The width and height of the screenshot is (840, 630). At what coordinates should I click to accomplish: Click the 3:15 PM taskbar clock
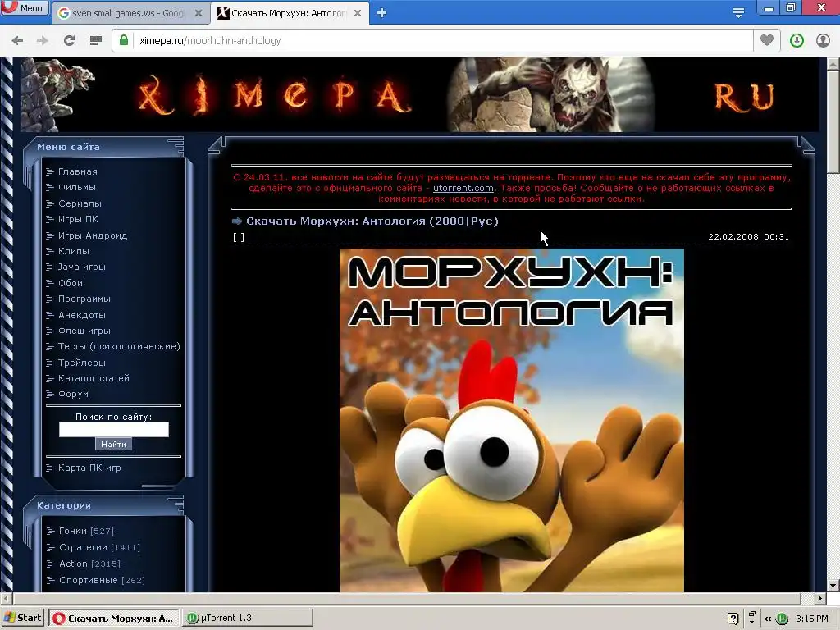(x=812, y=619)
